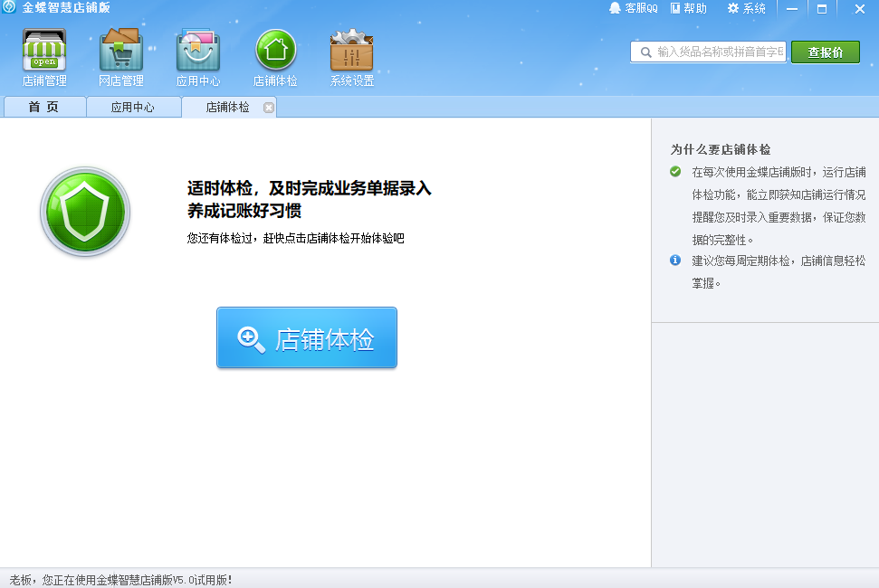Open the 系统 system menu

pyautogui.click(x=746, y=8)
